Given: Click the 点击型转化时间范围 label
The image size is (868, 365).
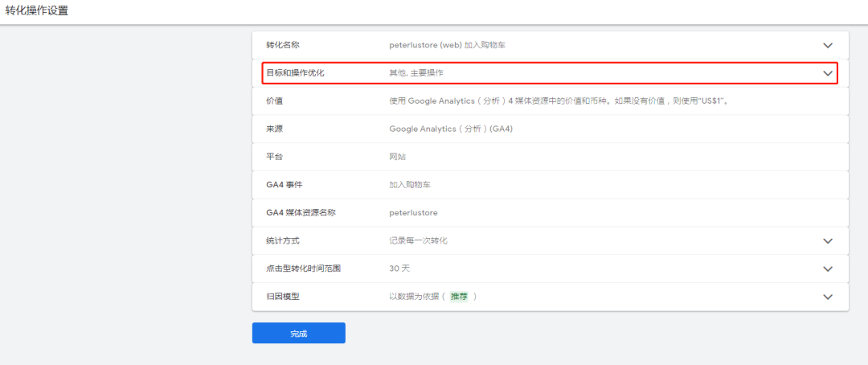Looking at the screenshot, I should point(303,269).
